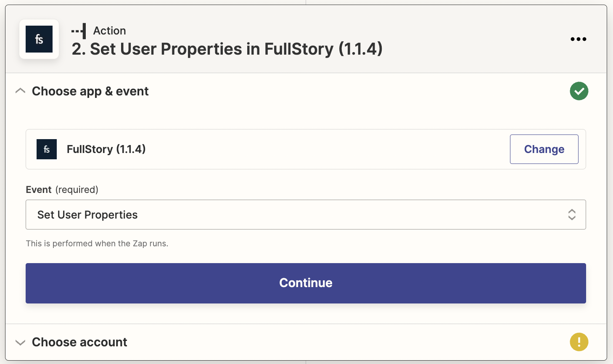Click the Change app button
Screen dimensions: 613x364
tap(544, 149)
